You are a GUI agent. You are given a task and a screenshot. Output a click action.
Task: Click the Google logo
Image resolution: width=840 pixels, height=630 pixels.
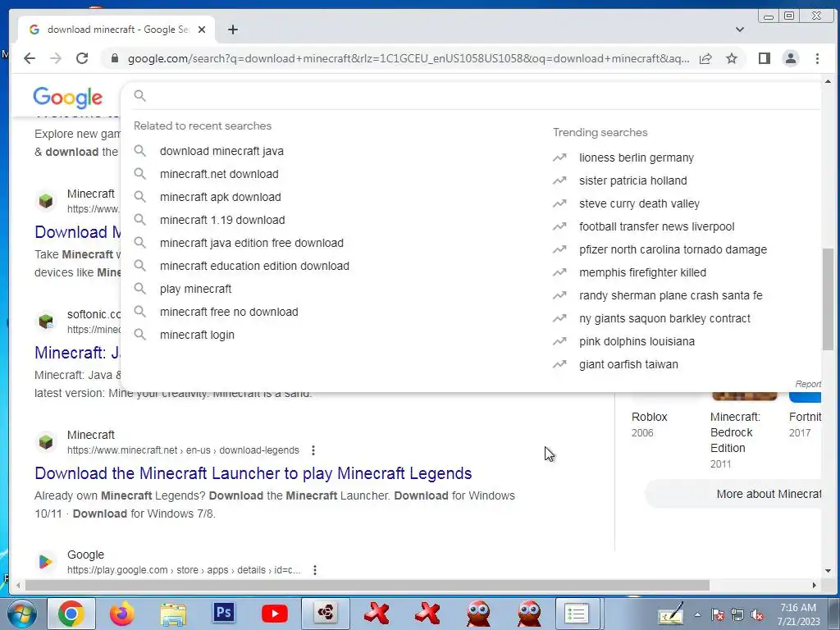pyautogui.click(x=67, y=98)
